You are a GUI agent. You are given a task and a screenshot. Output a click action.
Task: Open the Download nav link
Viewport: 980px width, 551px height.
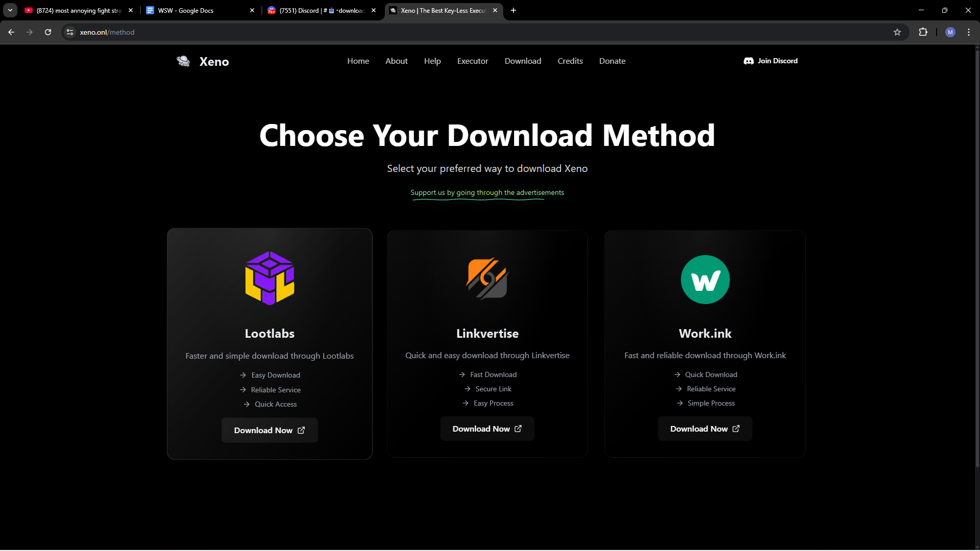[523, 61]
